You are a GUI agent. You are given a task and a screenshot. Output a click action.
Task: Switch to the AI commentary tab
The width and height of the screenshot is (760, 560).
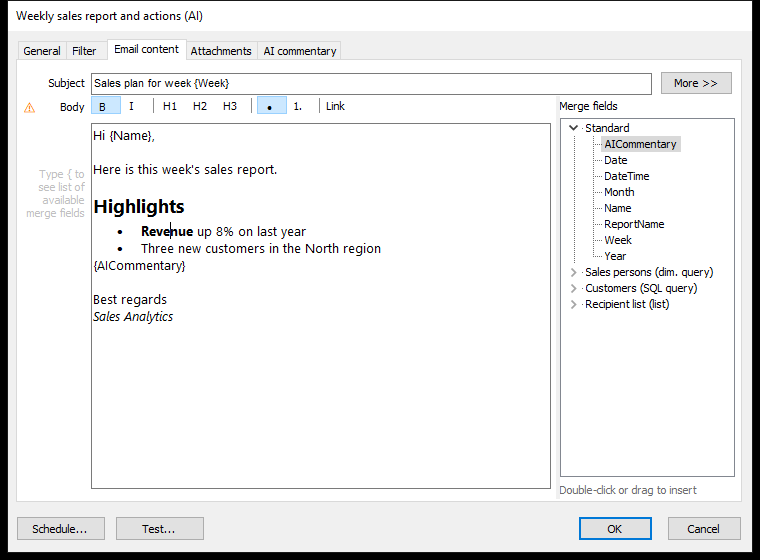pyautogui.click(x=300, y=51)
